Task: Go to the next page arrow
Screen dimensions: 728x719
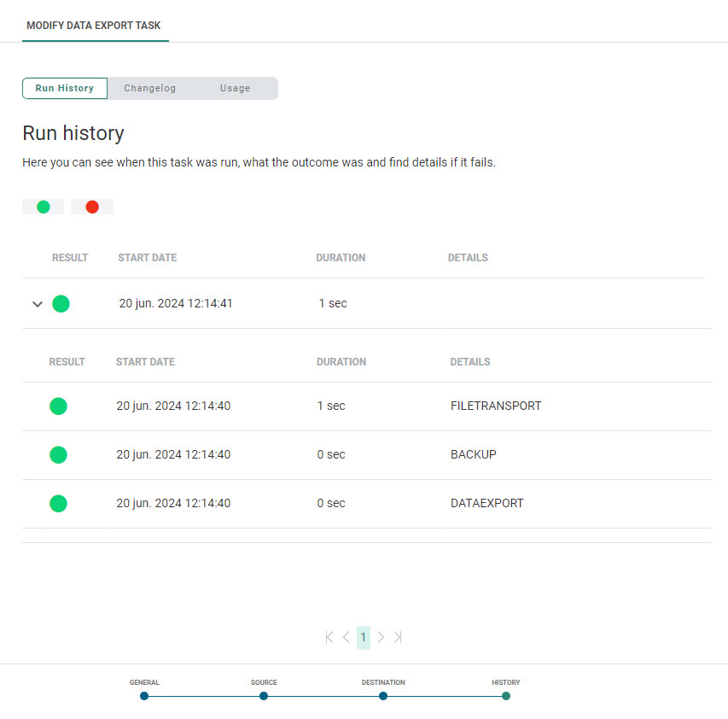Action: tap(381, 637)
